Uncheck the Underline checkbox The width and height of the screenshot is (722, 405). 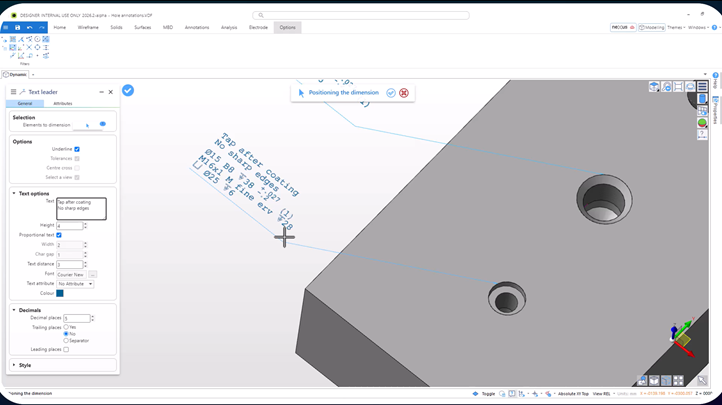pos(77,149)
